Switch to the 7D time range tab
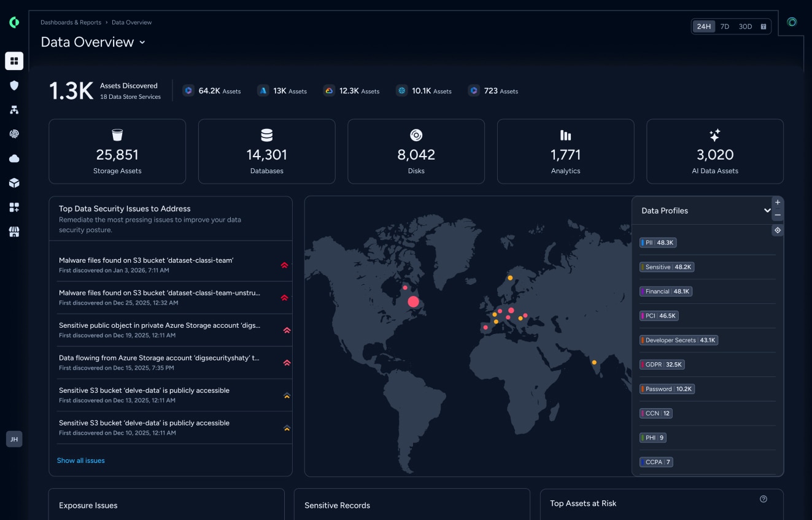The image size is (812, 520). pyautogui.click(x=725, y=26)
